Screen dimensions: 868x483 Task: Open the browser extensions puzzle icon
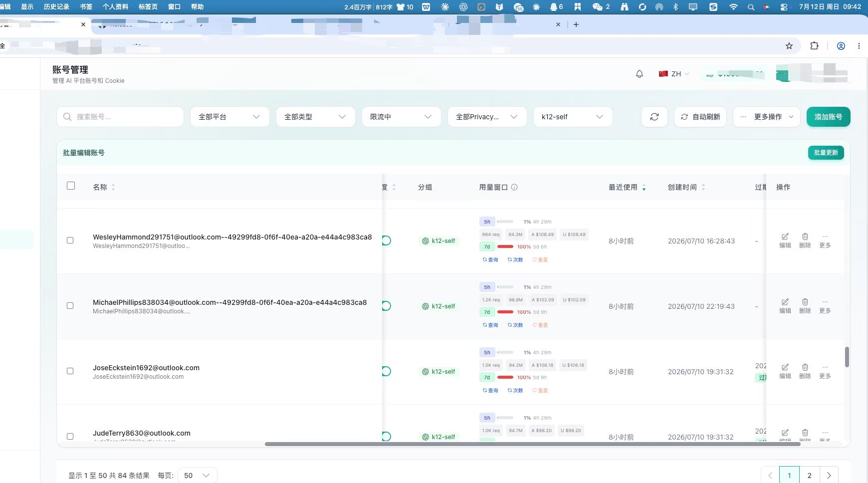click(814, 46)
